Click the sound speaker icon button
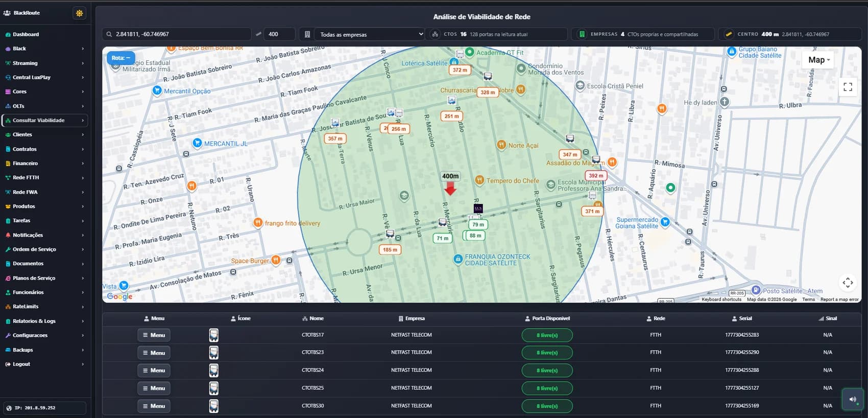Screen dimensions: 868x418 click(x=853, y=399)
